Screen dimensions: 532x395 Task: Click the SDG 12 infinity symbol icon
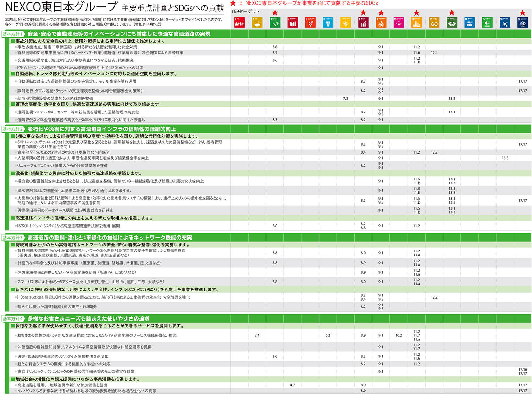point(434,22)
